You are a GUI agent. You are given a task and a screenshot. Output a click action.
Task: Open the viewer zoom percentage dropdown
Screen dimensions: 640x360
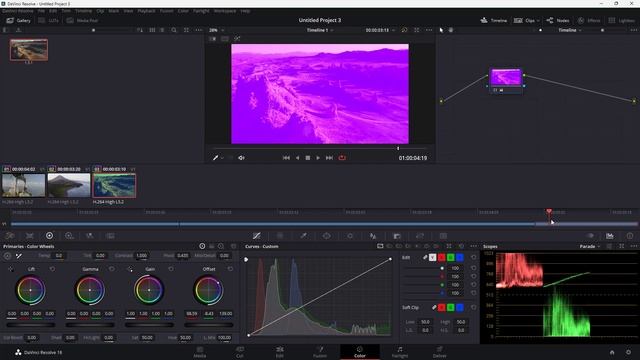click(x=217, y=30)
